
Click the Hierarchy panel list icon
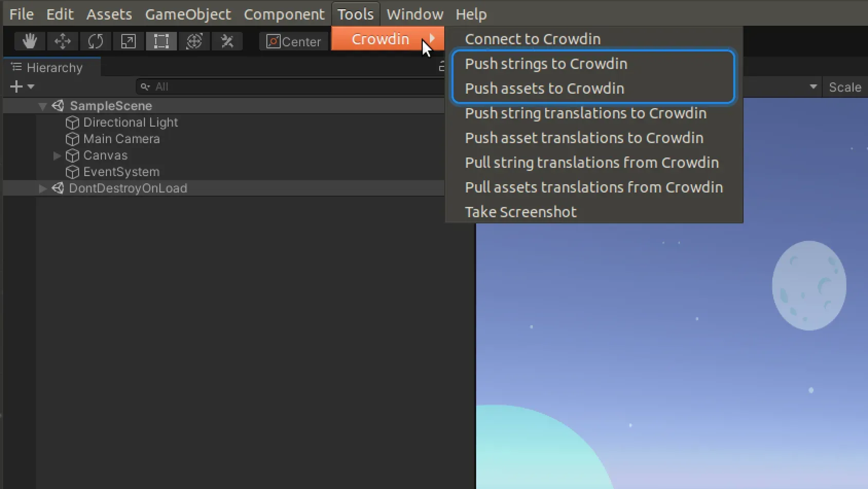click(x=16, y=67)
